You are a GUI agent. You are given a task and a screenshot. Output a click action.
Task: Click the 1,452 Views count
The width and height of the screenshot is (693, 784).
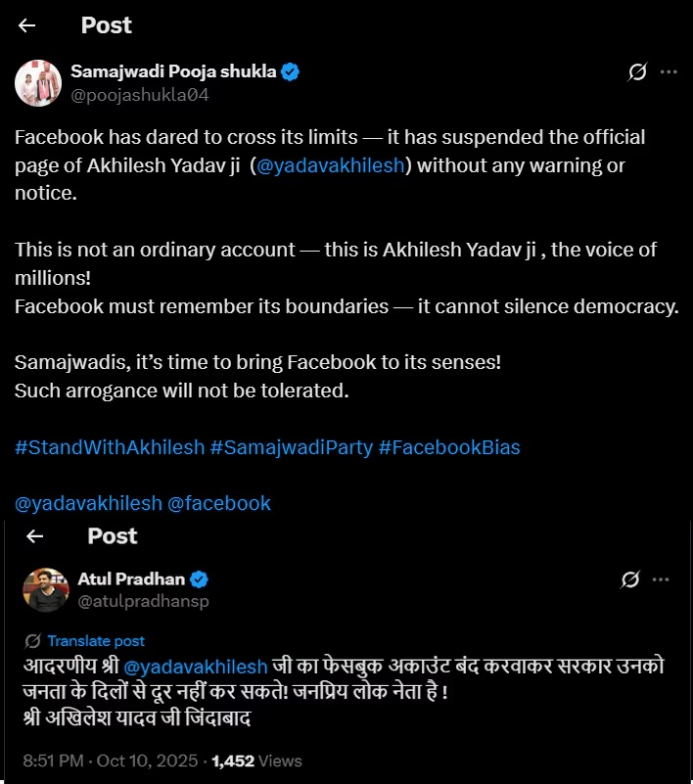(x=256, y=761)
